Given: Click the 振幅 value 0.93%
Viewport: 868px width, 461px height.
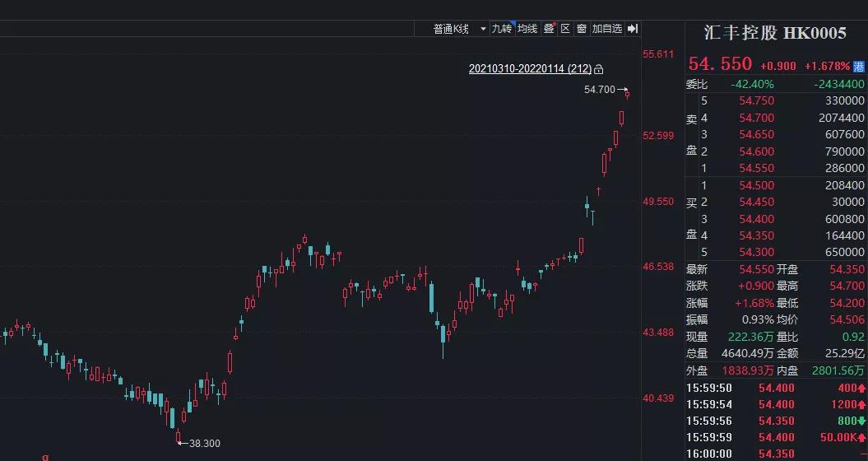Looking at the screenshot, I should click(x=758, y=319).
